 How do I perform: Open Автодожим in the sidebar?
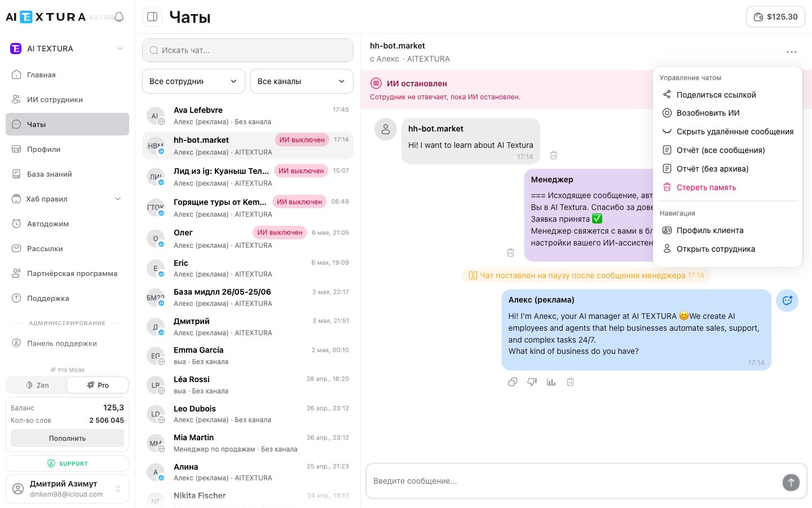coord(67,224)
